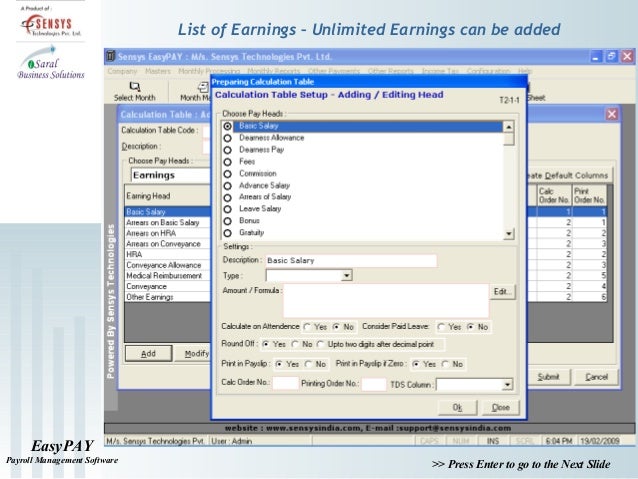Select the Basic Salary pay head radio
This screenshot has width=638, height=479.
coord(227,126)
